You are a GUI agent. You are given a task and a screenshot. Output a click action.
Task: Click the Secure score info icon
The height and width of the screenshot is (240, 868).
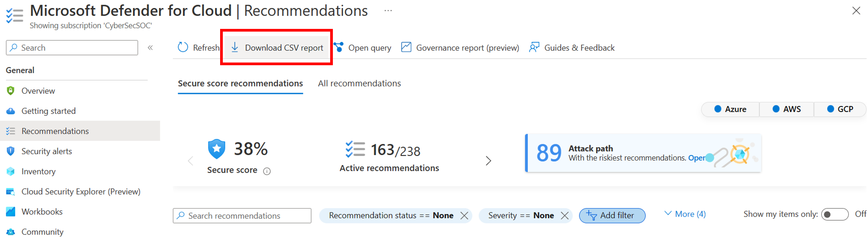pos(267,171)
